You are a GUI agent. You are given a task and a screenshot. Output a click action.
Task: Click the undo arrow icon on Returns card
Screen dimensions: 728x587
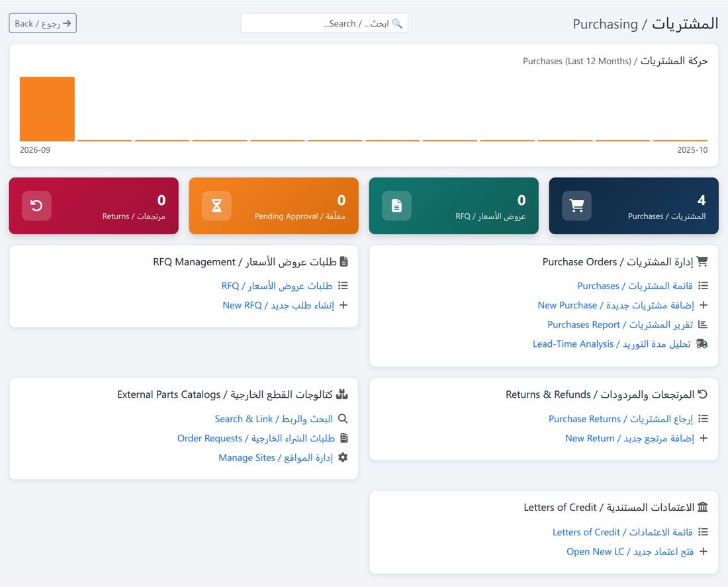tap(36, 205)
